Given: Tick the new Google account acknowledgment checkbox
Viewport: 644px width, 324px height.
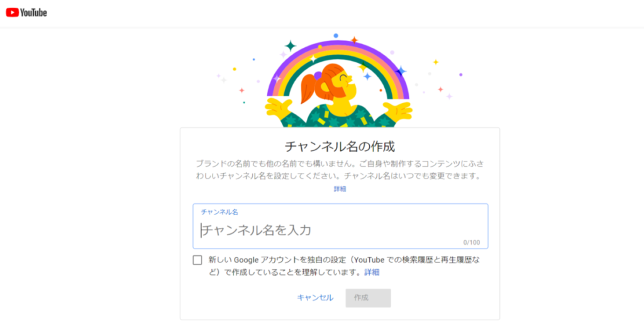Looking at the screenshot, I should click(197, 260).
